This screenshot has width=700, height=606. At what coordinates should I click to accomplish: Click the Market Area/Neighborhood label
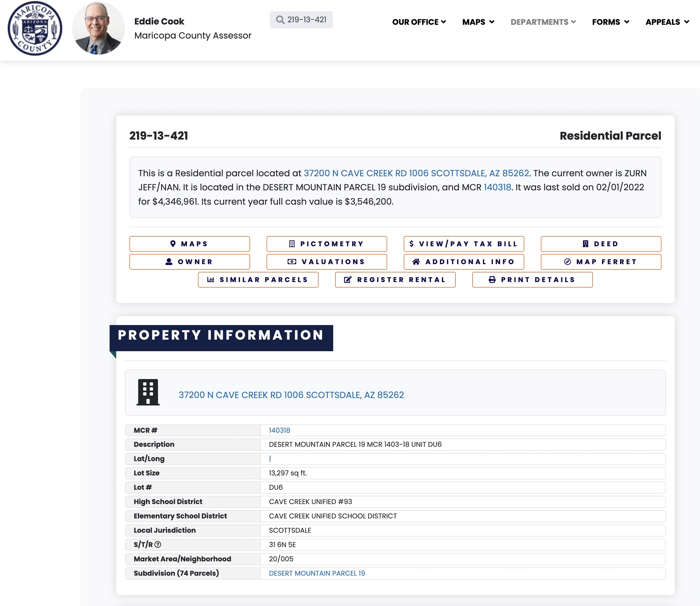[x=183, y=559]
